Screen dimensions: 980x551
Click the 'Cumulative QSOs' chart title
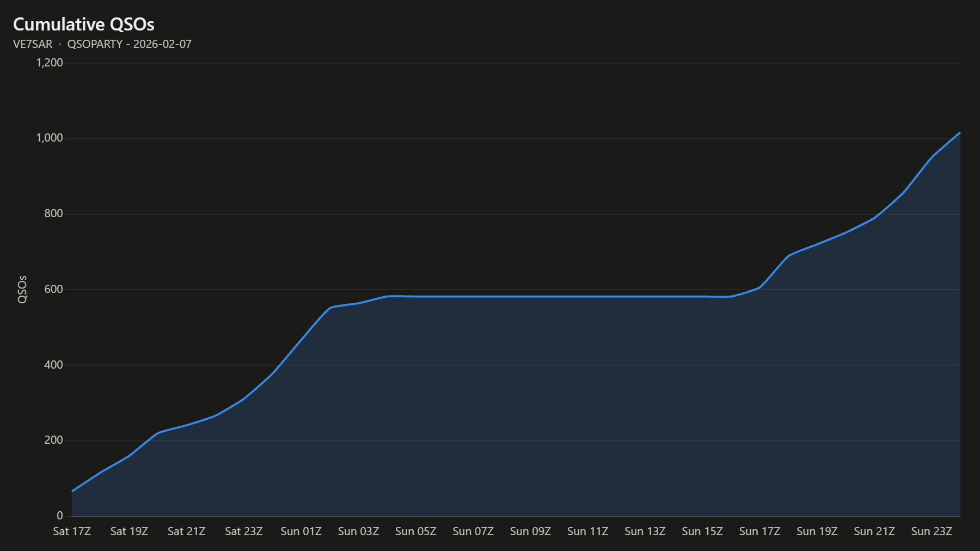point(84,25)
